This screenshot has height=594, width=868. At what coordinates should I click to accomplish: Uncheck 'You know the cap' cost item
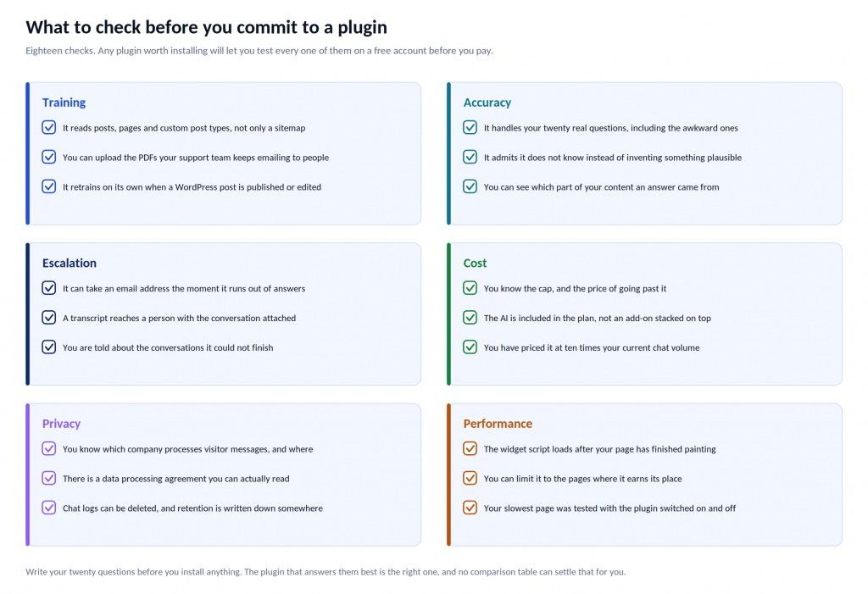[470, 288]
